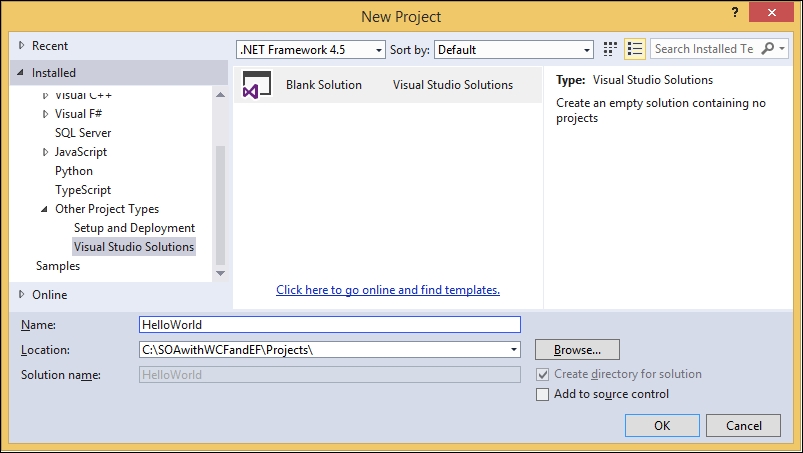Expand the Visual F# node
Screen dimensions: 803x453
pos(45,114)
